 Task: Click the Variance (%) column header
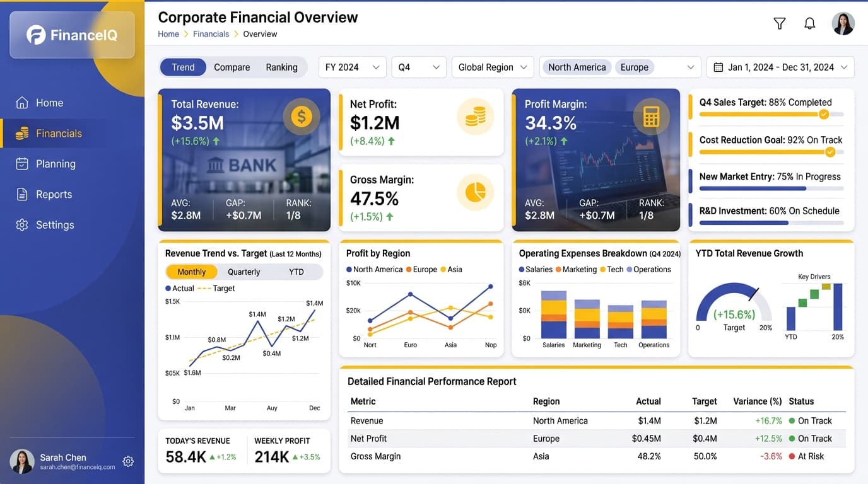[x=758, y=401]
